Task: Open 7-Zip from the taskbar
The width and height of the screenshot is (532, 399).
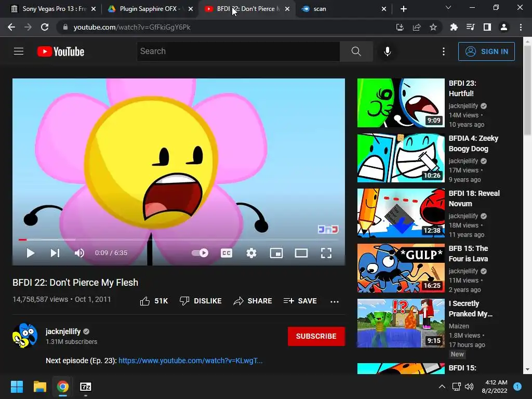Action: coord(86,387)
